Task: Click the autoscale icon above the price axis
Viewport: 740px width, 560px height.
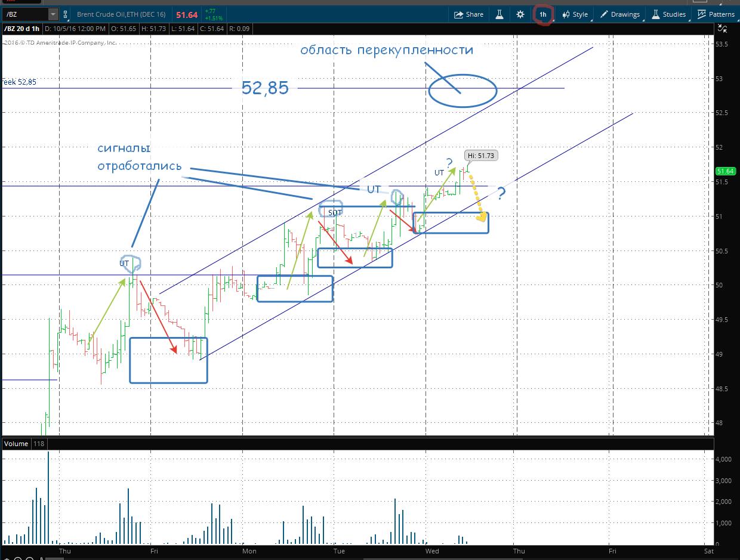Action: [x=722, y=28]
